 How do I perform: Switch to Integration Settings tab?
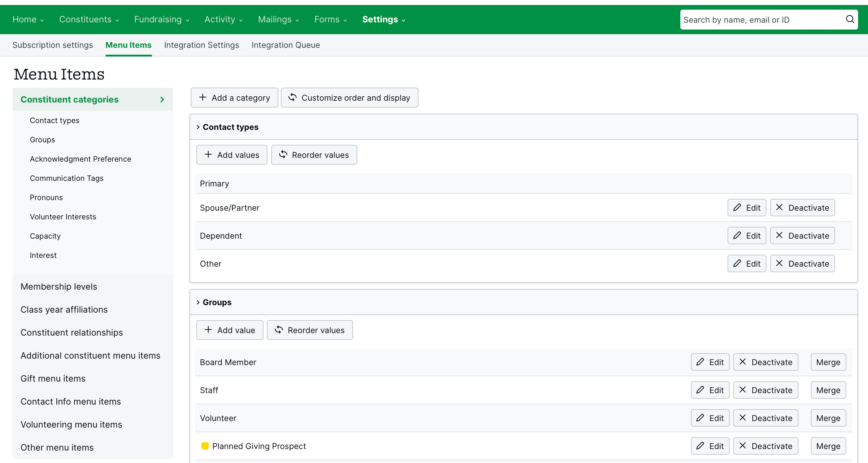click(x=201, y=45)
